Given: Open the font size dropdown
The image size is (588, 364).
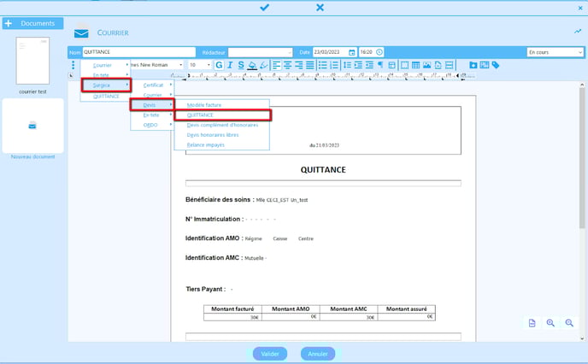Looking at the screenshot, I should pyautogui.click(x=199, y=65).
